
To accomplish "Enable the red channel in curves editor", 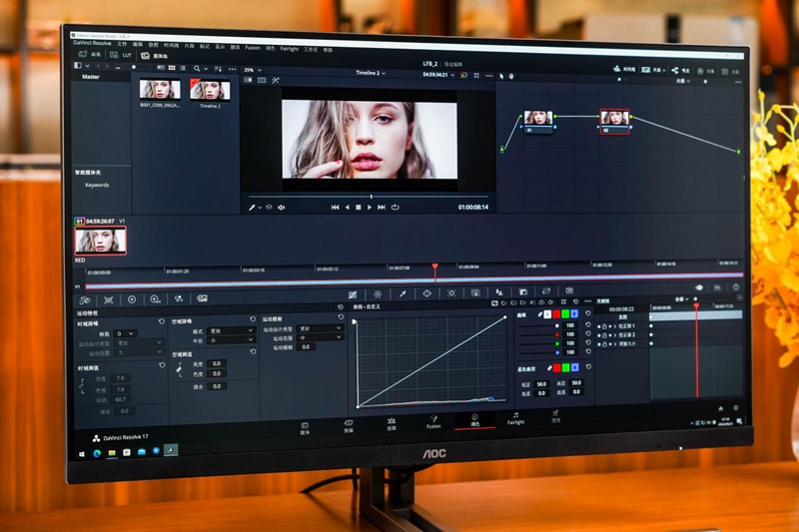I will 557,313.
